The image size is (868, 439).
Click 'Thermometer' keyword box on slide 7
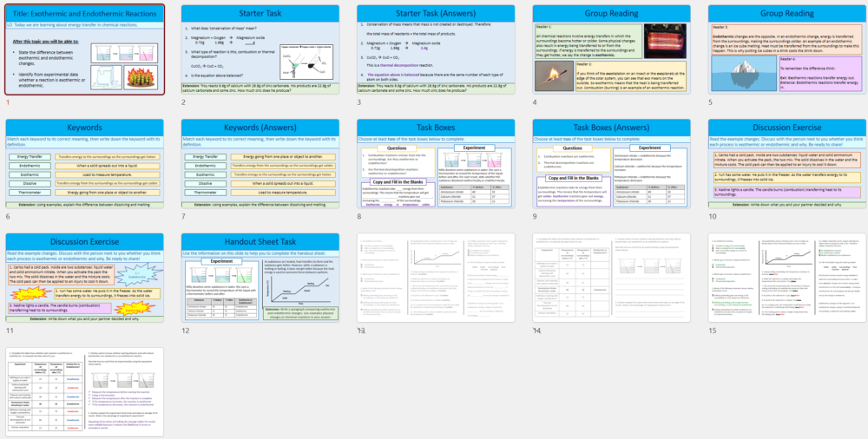(x=206, y=192)
